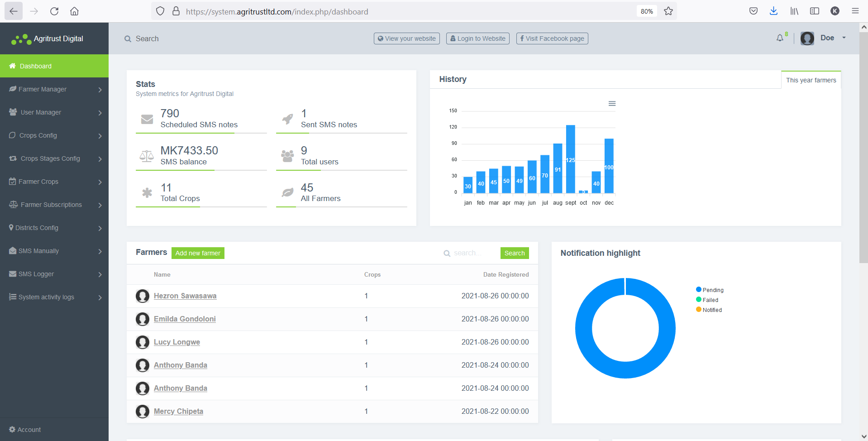Click Emilda Gondoloni's avatar icon

pyautogui.click(x=143, y=319)
